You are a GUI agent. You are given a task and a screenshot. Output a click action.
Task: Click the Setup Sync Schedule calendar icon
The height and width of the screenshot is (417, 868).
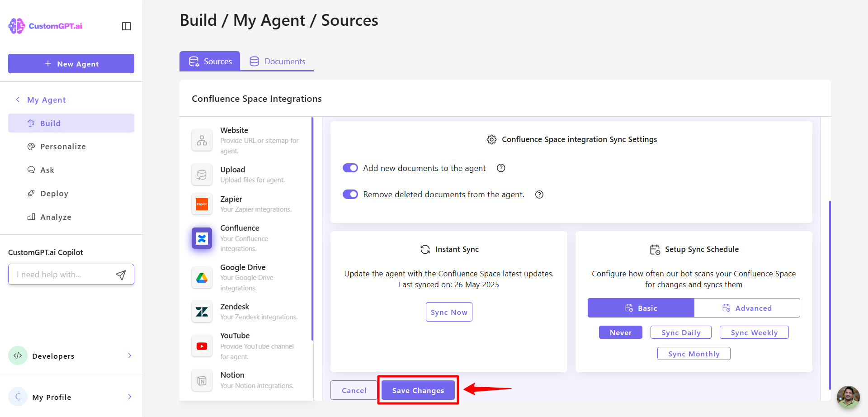tap(655, 249)
